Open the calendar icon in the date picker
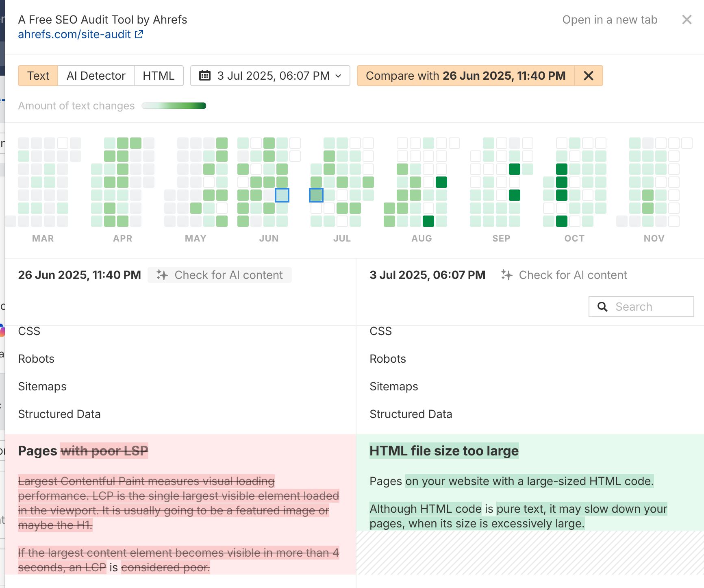Screen dimensions: 704x588 (205, 76)
